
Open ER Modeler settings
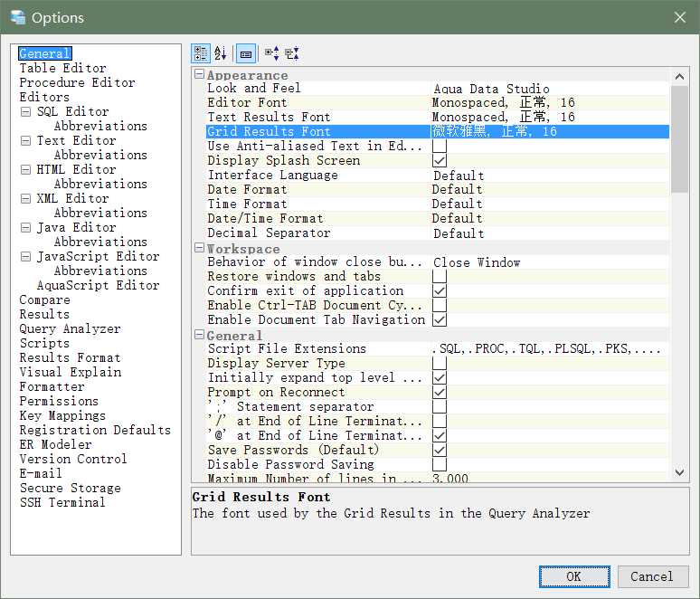click(55, 444)
